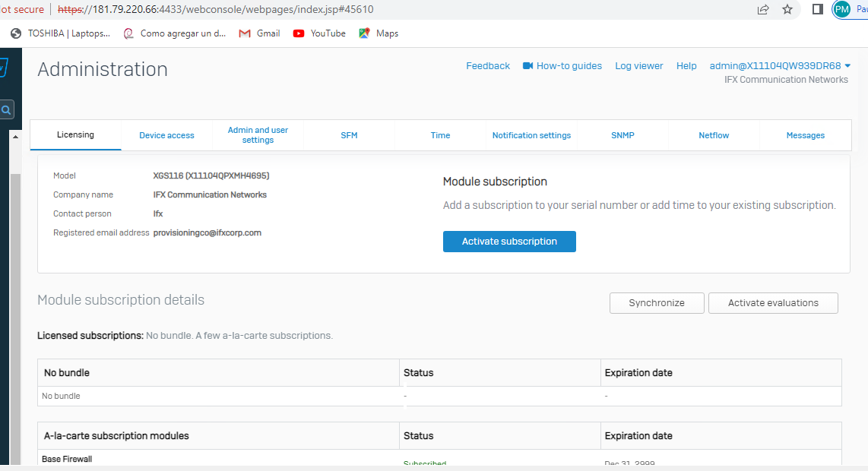This screenshot has height=471, width=868.
Task: Open the browser side panel icon
Action: [818, 10]
